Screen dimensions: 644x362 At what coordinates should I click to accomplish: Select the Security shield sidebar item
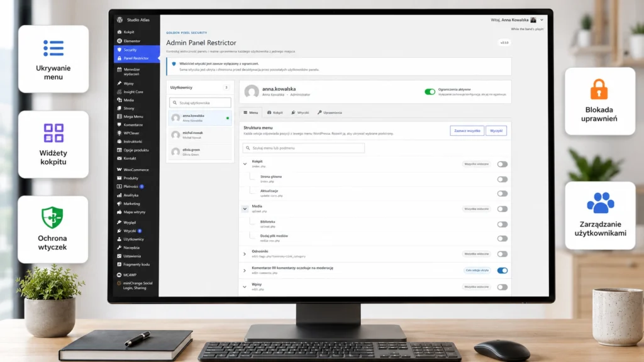coord(136,50)
